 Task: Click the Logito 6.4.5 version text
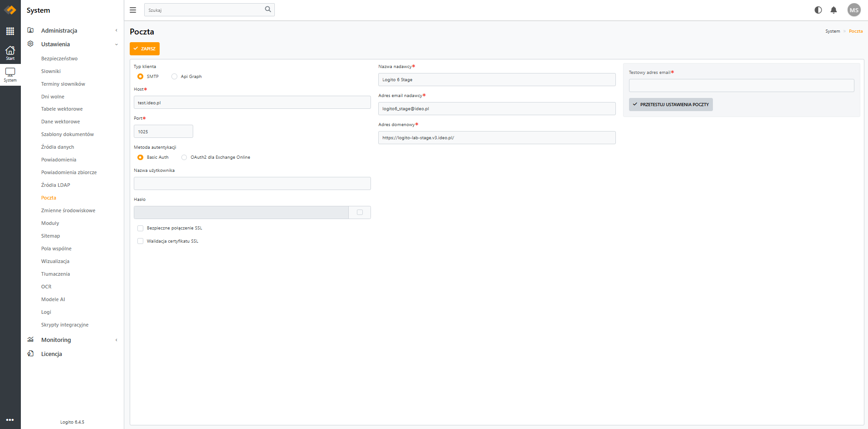click(72, 422)
